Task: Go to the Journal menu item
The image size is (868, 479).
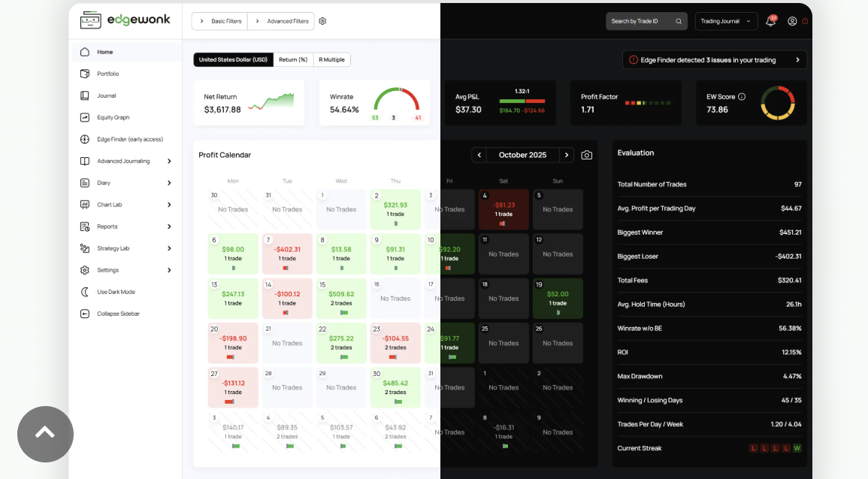Action: [106, 95]
